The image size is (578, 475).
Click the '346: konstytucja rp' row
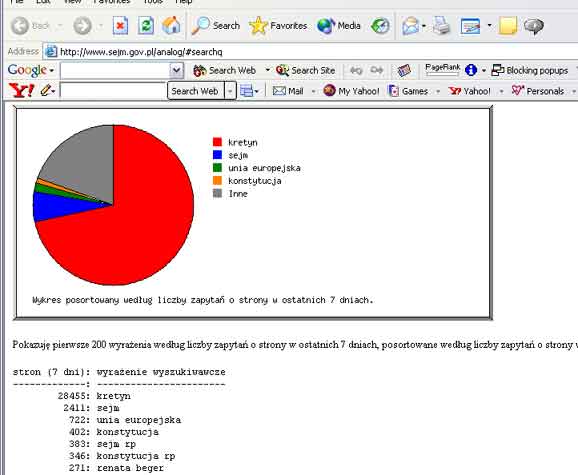(122, 456)
